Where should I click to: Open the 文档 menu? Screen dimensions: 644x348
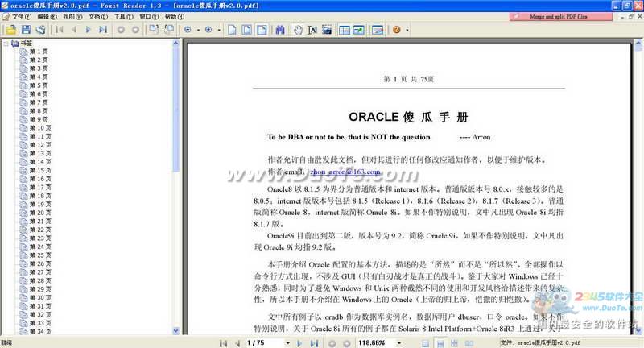click(97, 17)
